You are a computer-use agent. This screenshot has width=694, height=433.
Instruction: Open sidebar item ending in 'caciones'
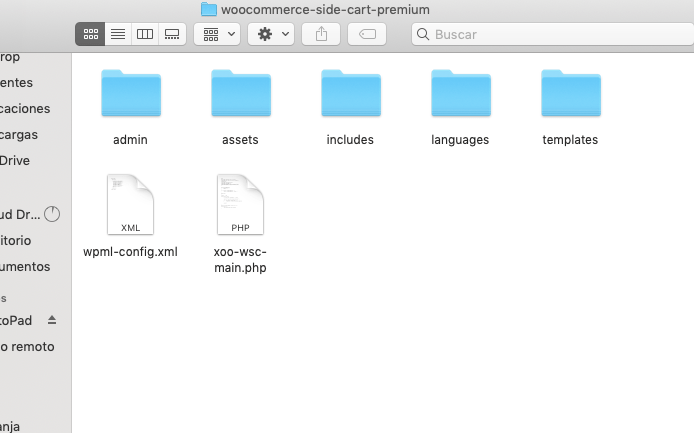(x=25, y=109)
